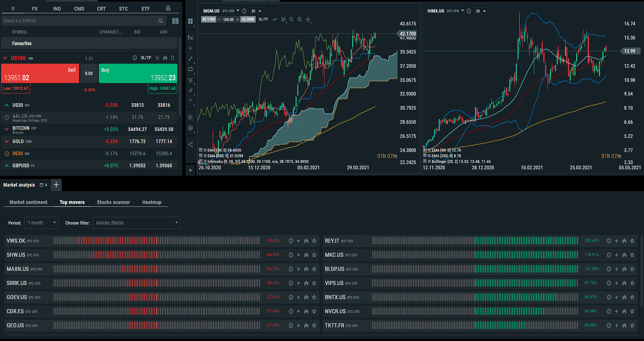Screen dimensions: 644x341
Task: Click MGM.US ask price 42.2000 button
Action: pos(248,19)
